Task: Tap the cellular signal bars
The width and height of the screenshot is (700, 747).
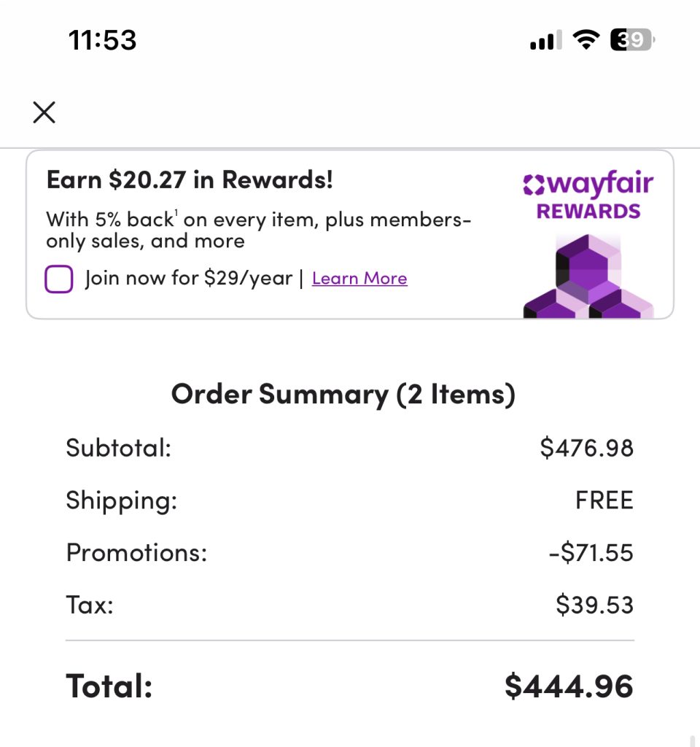Action: tap(545, 41)
